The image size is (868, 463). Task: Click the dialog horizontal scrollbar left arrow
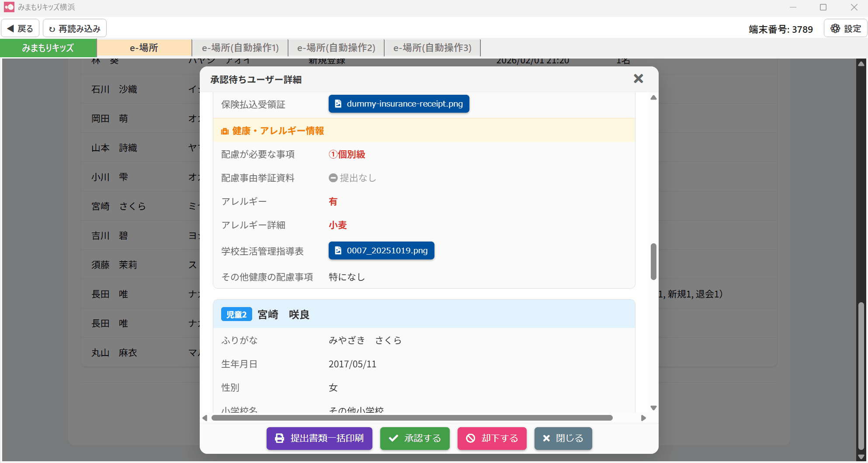(205, 418)
